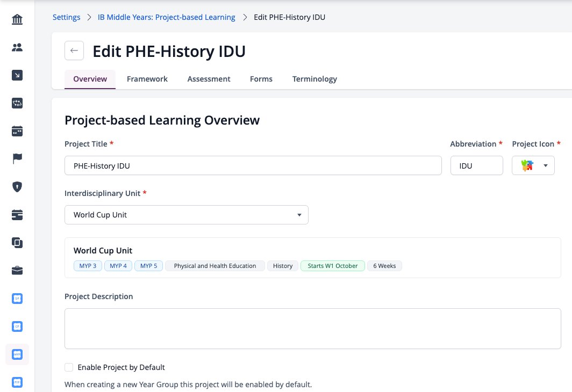Tick the Enable Project by Default checkbox
Screen dimensions: 572x392
pos(69,367)
